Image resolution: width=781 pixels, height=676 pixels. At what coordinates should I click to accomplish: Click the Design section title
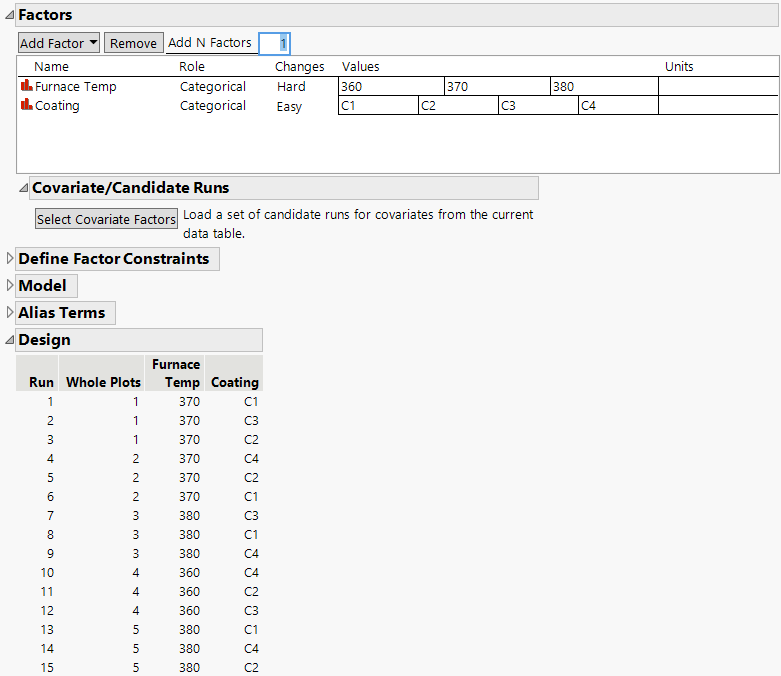44,340
